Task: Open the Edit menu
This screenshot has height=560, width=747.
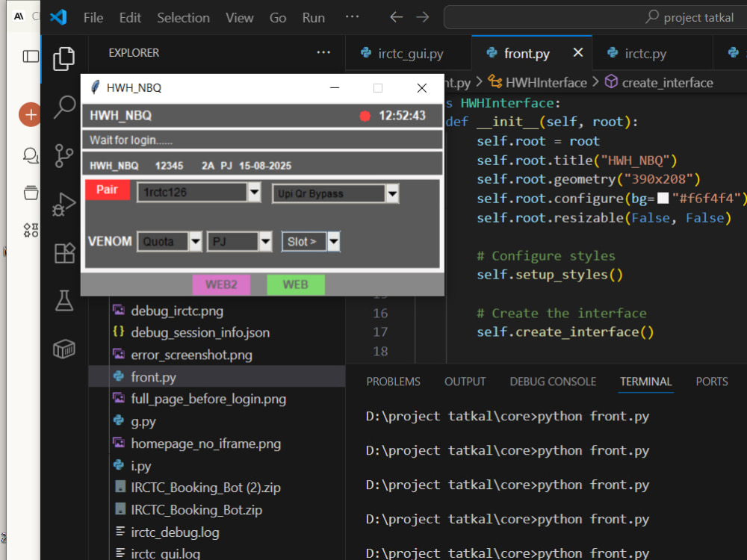Action: pyautogui.click(x=130, y=18)
